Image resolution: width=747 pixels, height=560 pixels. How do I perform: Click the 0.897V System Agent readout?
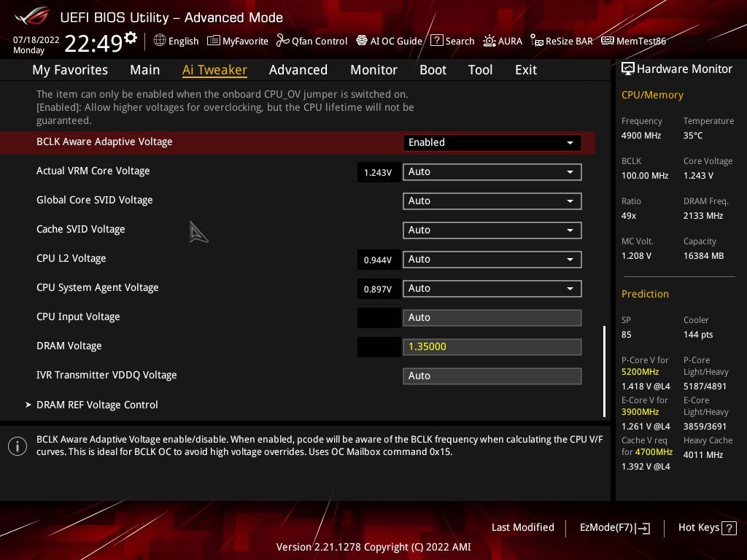point(379,289)
